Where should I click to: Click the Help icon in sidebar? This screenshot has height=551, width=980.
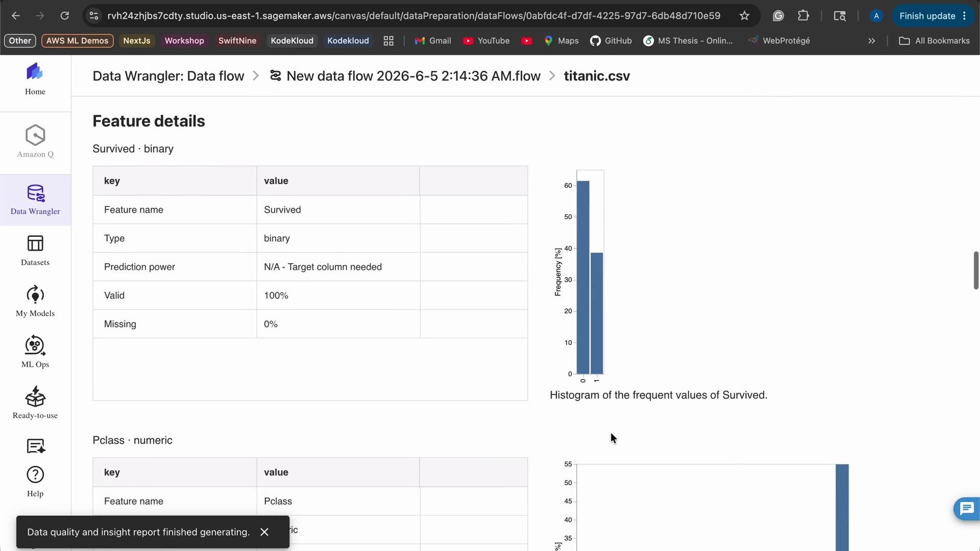tap(35, 482)
